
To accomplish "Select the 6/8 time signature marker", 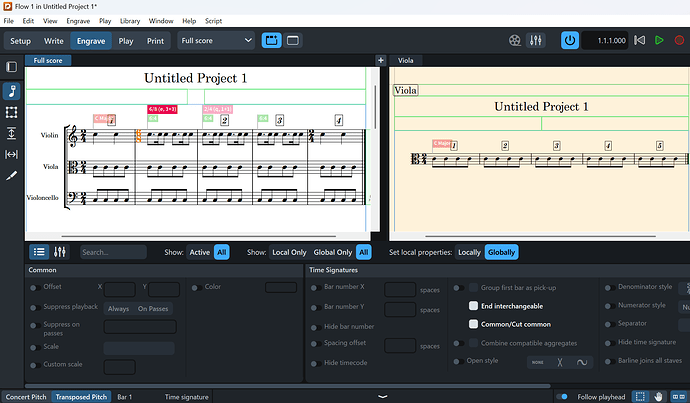I will pos(162,109).
